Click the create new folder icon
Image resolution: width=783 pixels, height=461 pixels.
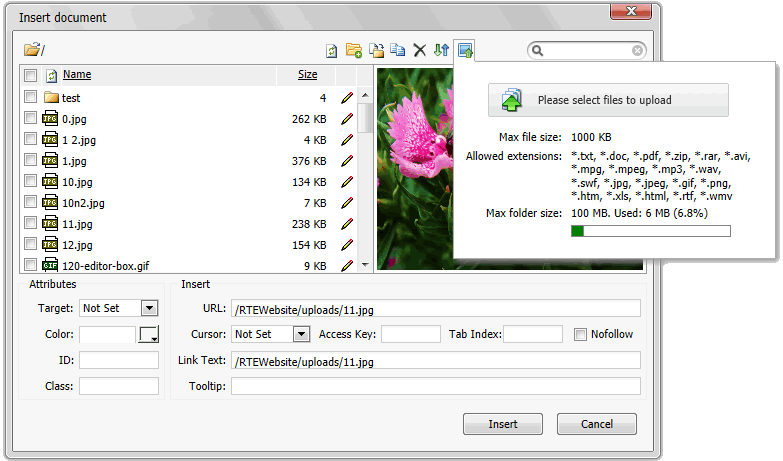[354, 50]
